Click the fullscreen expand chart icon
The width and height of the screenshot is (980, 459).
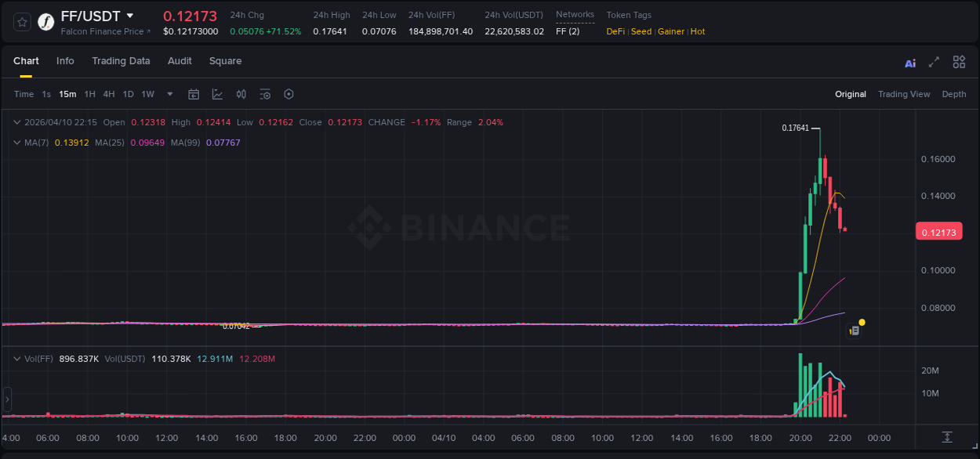tap(933, 62)
